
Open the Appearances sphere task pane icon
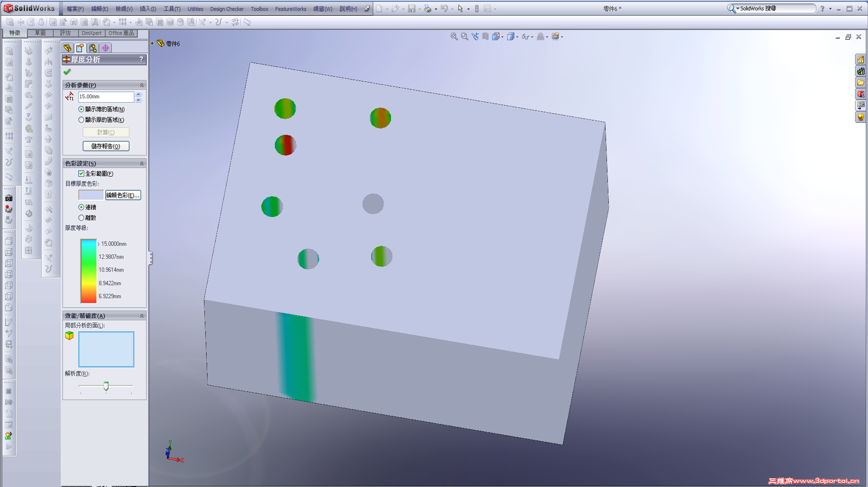pyautogui.click(x=860, y=117)
